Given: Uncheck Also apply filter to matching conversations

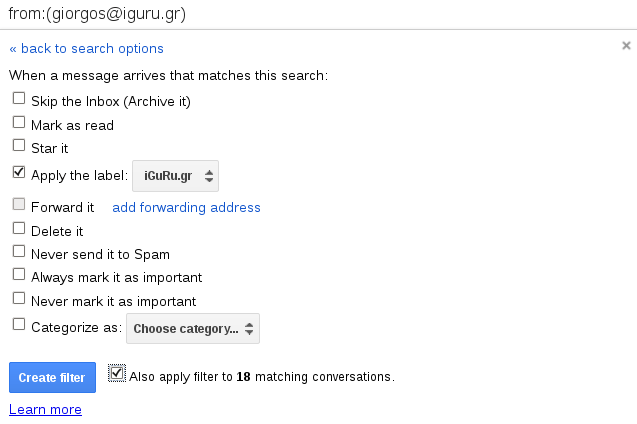Looking at the screenshot, I should [x=117, y=374].
